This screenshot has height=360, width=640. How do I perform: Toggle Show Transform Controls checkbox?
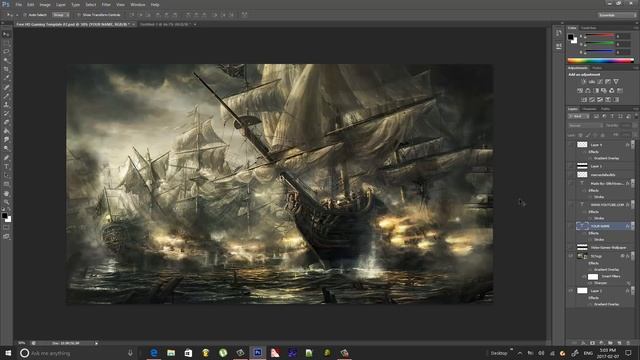click(x=79, y=15)
